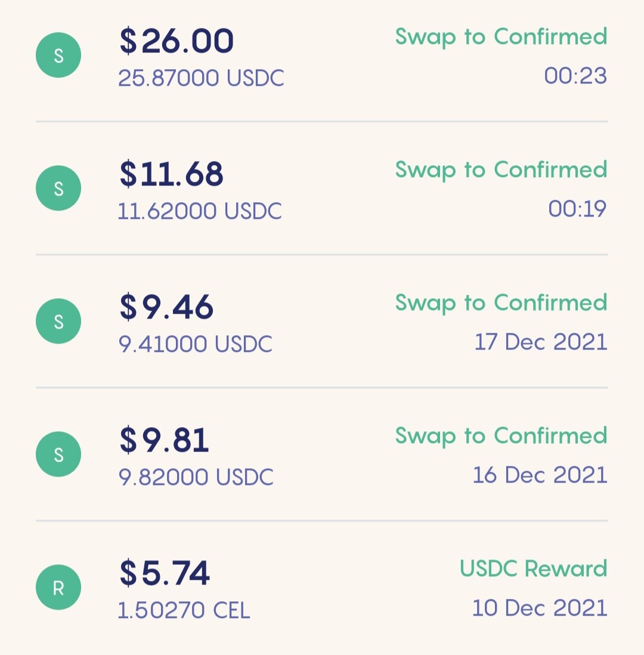Tap Swap to Confirmed for 16 Dec
Viewport: 644px width, 655px height.
tap(501, 435)
